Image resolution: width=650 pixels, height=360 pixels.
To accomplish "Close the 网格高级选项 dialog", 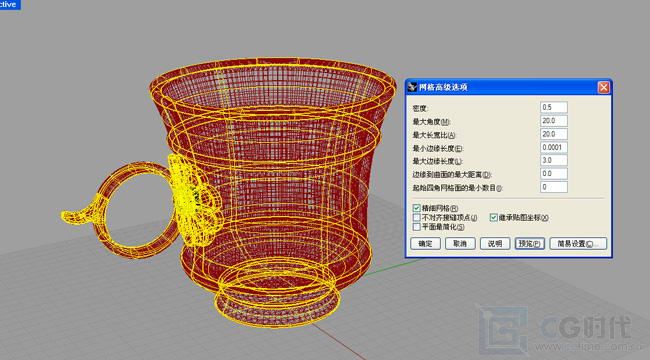I will click(x=604, y=87).
